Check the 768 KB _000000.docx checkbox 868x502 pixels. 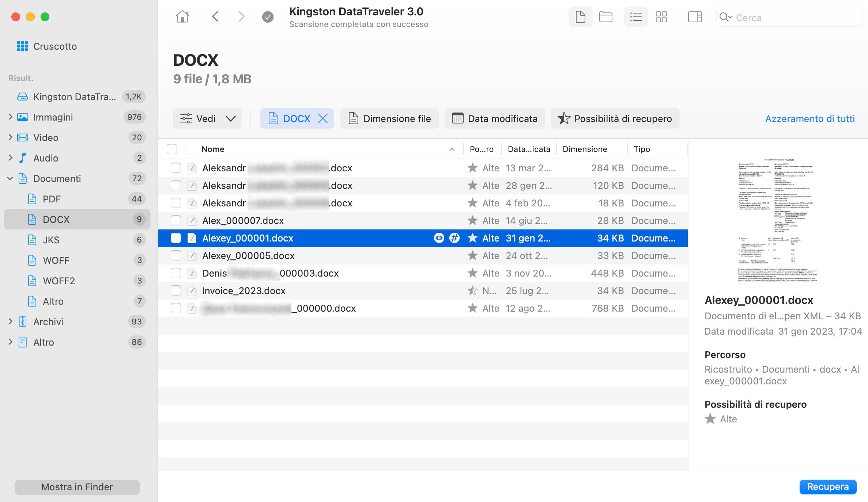tap(176, 308)
